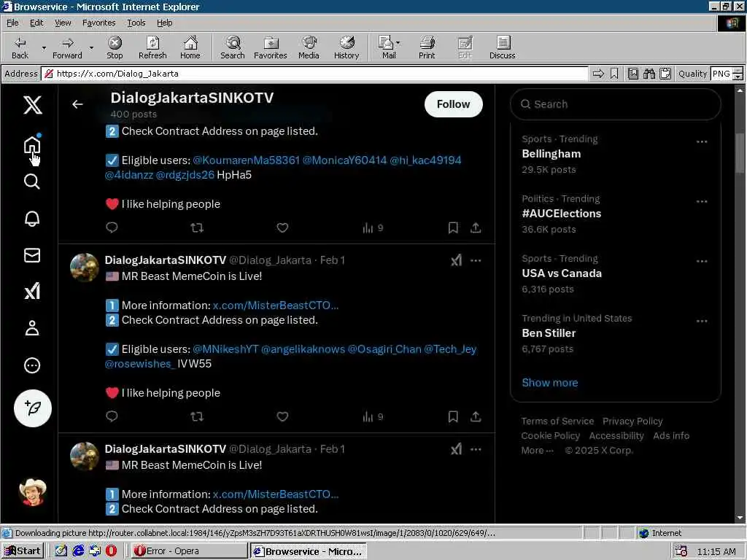Open the cowboy-hat account avatar menu
This screenshot has height=560, width=747.
pyautogui.click(x=32, y=492)
